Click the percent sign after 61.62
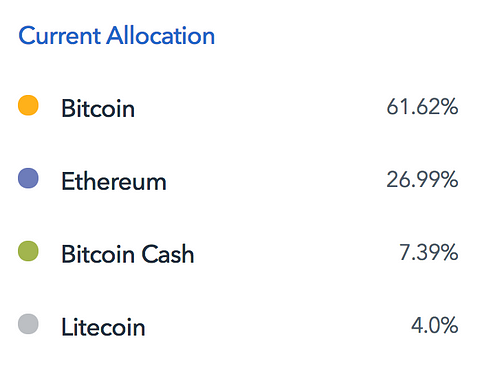This screenshot has height=370, width=480. pyautogui.click(x=448, y=107)
